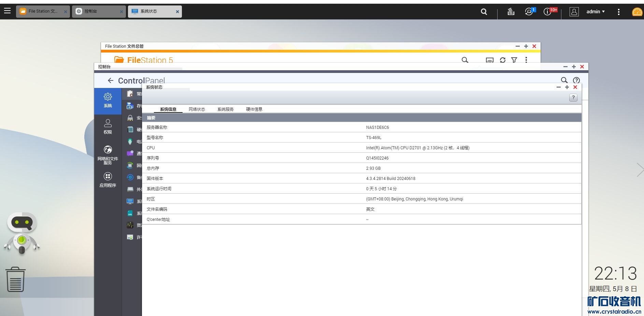Open the 系统服务 tab
The height and width of the screenshot is (316, 644).
click(x=225, y=109)
